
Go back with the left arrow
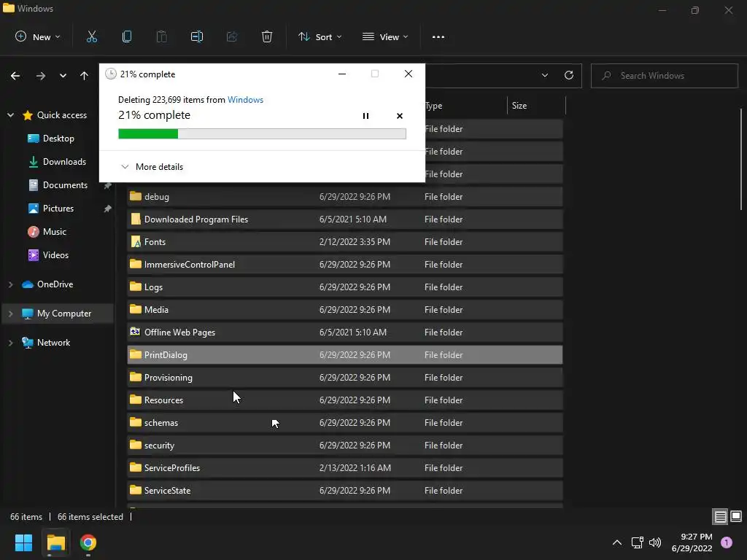[15, 76]
